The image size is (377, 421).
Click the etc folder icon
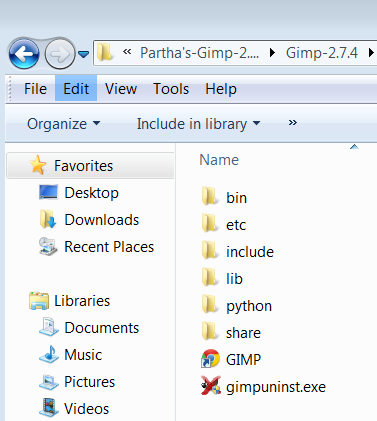click(210, 223)
